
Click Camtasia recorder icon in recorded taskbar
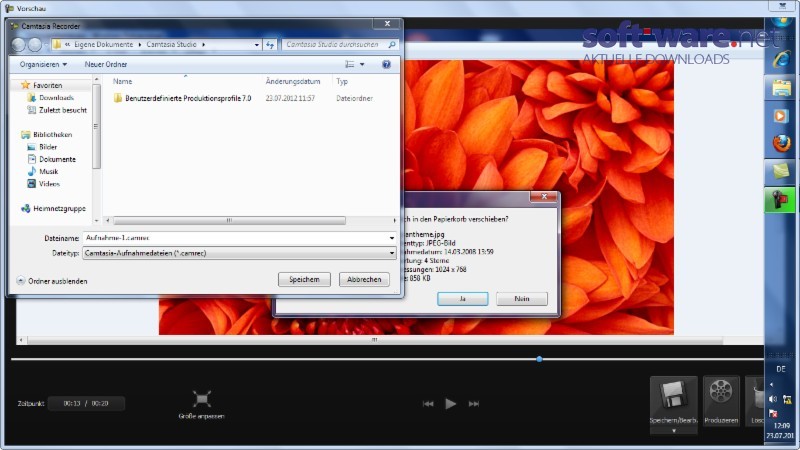click(x=781, y=199)
